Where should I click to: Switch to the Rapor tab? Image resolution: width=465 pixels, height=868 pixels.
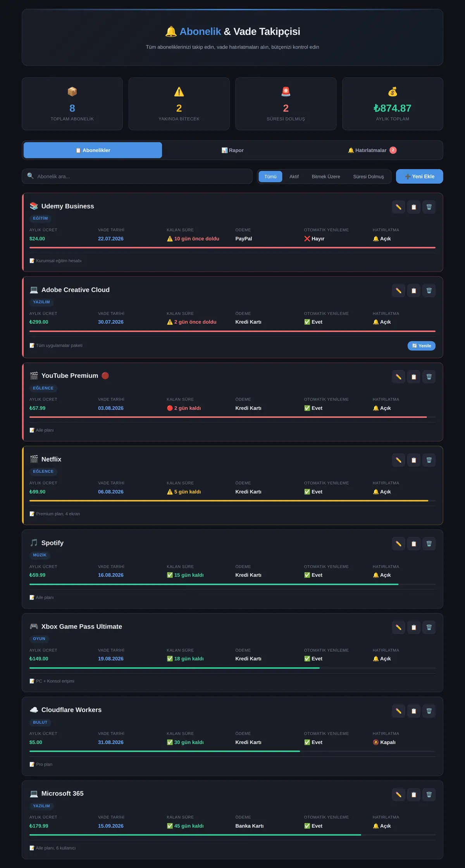click(232, 150)
